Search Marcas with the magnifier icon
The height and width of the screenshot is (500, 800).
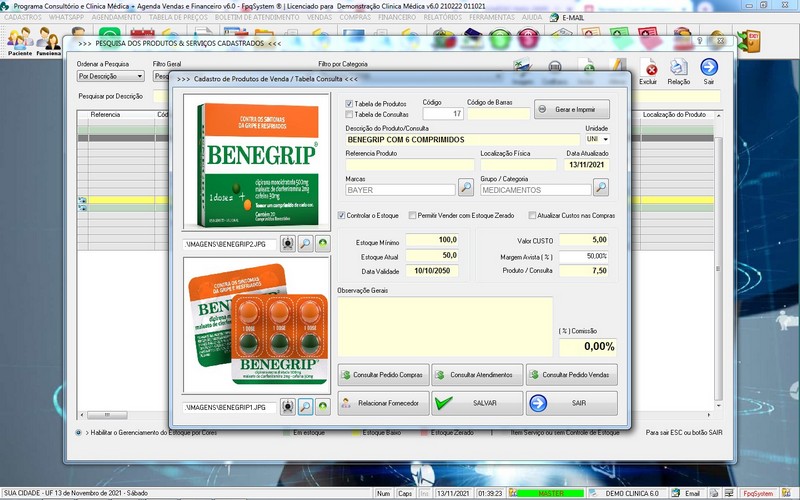click(465, 187)
